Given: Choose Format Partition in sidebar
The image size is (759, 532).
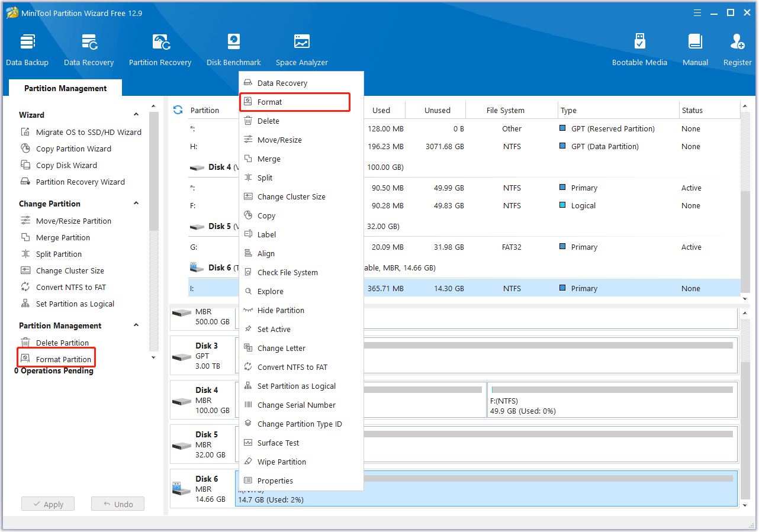Looking at the screenshot, I should click(x=56, y=359).
